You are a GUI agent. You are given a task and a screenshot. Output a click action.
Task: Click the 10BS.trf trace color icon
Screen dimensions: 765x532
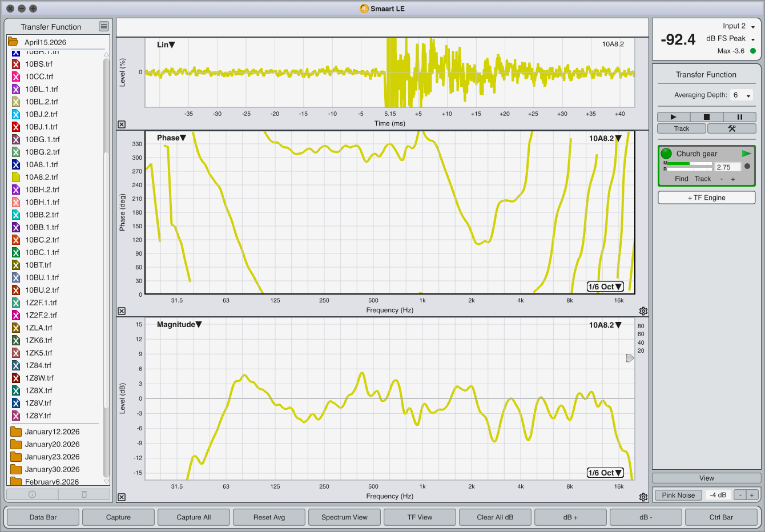click(16, 64)
